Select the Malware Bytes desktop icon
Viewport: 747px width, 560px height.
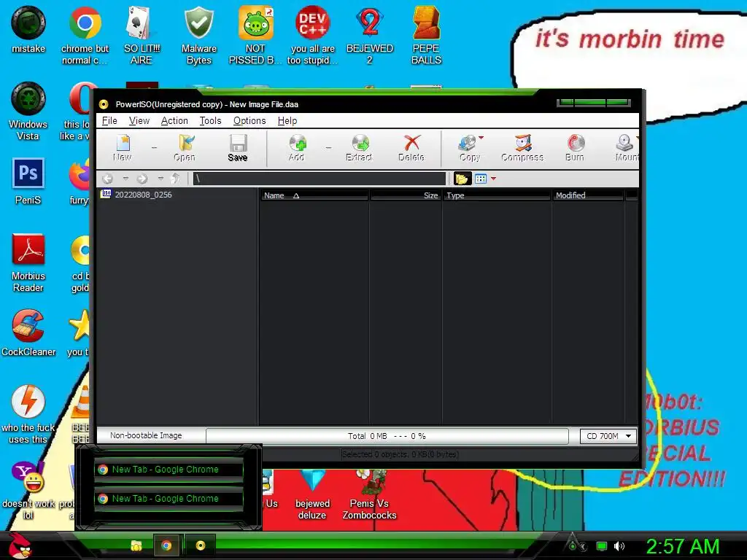[x=199, y=36]
